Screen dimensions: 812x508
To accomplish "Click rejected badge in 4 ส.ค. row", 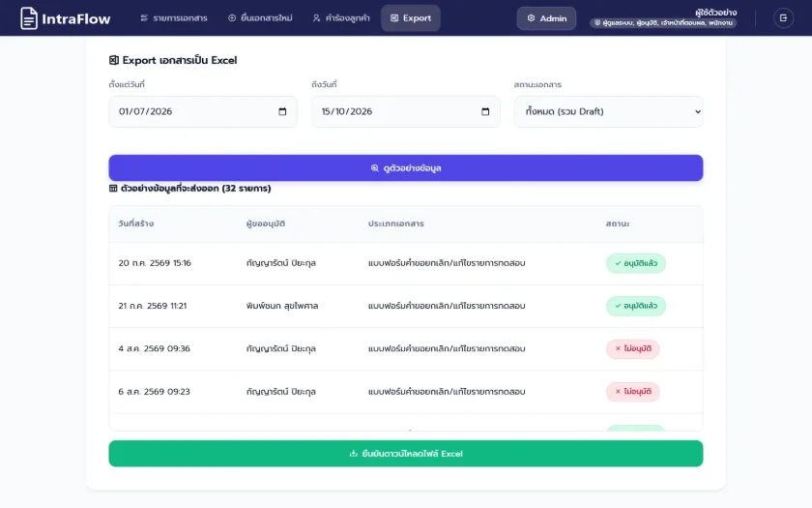I will (632, 348).
